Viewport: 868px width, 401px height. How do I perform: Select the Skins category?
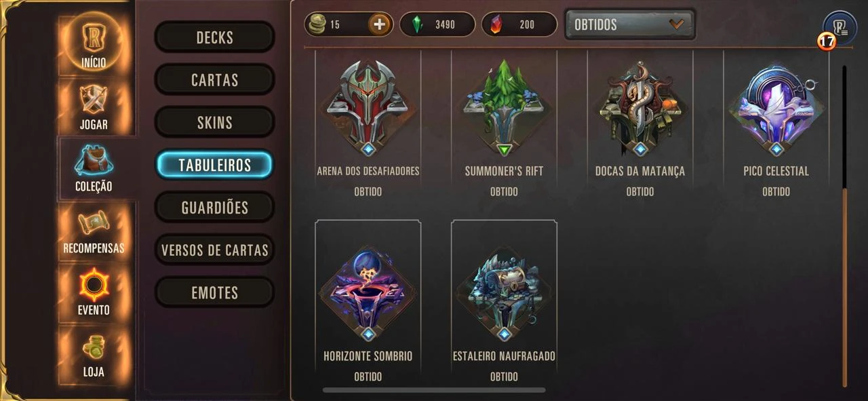coord(214,123)
